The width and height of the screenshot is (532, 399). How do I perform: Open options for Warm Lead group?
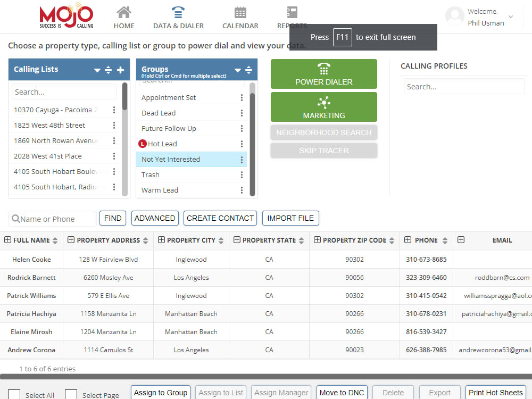242,190
